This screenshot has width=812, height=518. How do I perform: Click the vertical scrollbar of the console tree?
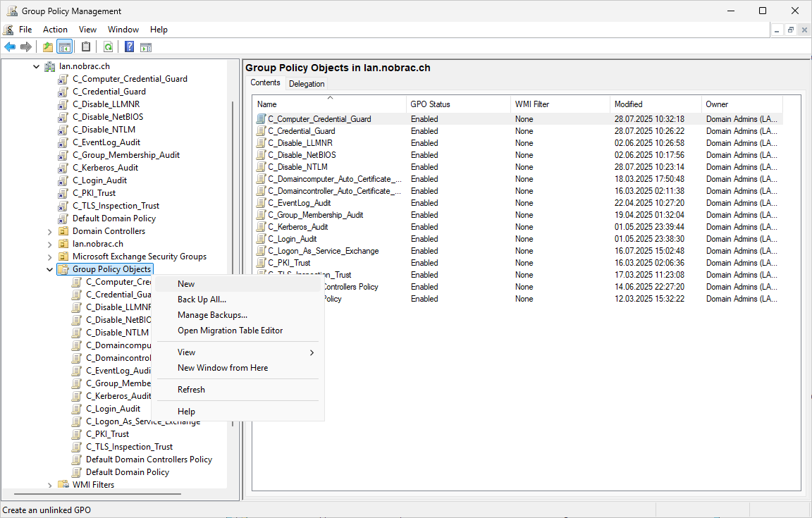coord(233,264)
